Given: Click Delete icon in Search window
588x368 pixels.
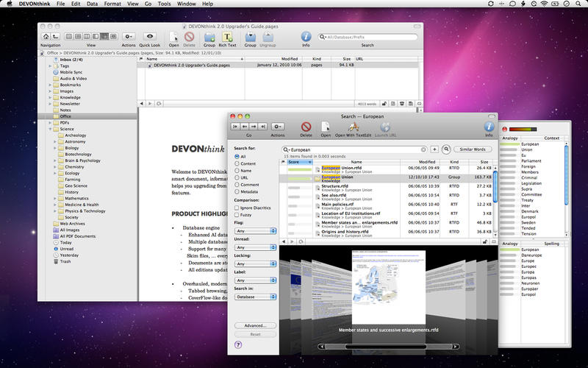Looking at the screenshot, I should point(306,126).
